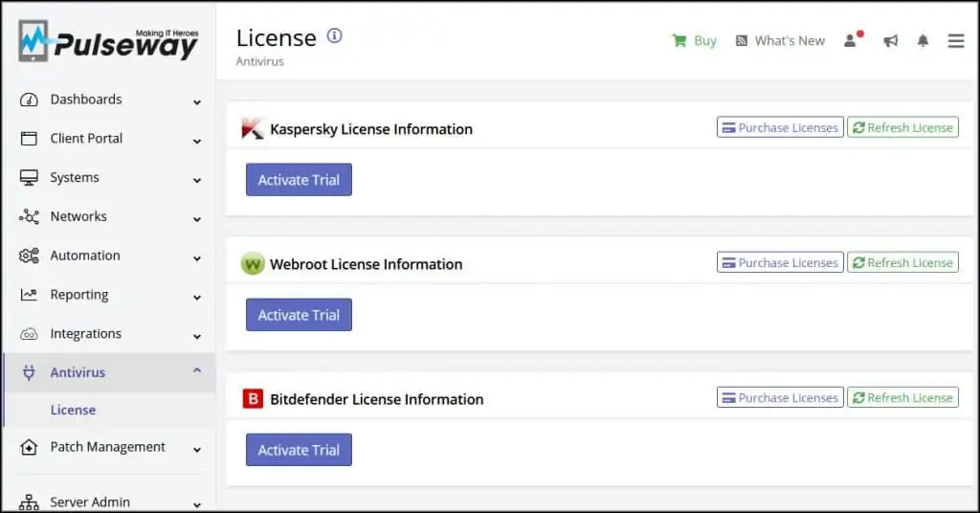Image resolution: width=980 pixels, height=513 pixels.
Task: Open the hamburger menu icon
Action: coord(956,40)
